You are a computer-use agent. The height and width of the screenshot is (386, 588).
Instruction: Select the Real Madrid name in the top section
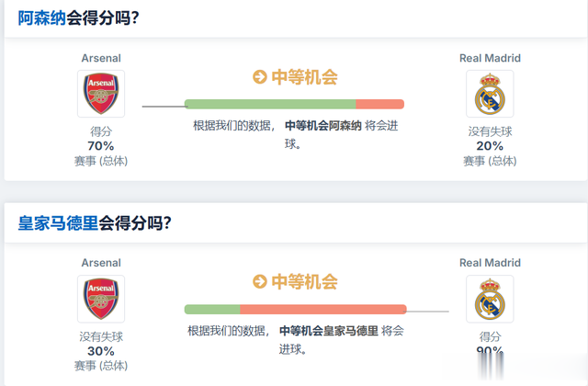click(490, 58)
